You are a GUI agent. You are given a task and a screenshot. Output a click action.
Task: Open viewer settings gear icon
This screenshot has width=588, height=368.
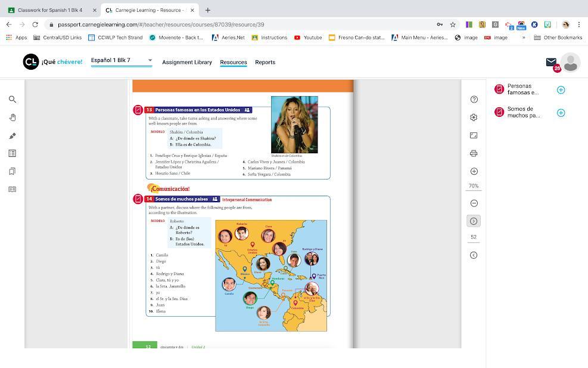point(474,117)
